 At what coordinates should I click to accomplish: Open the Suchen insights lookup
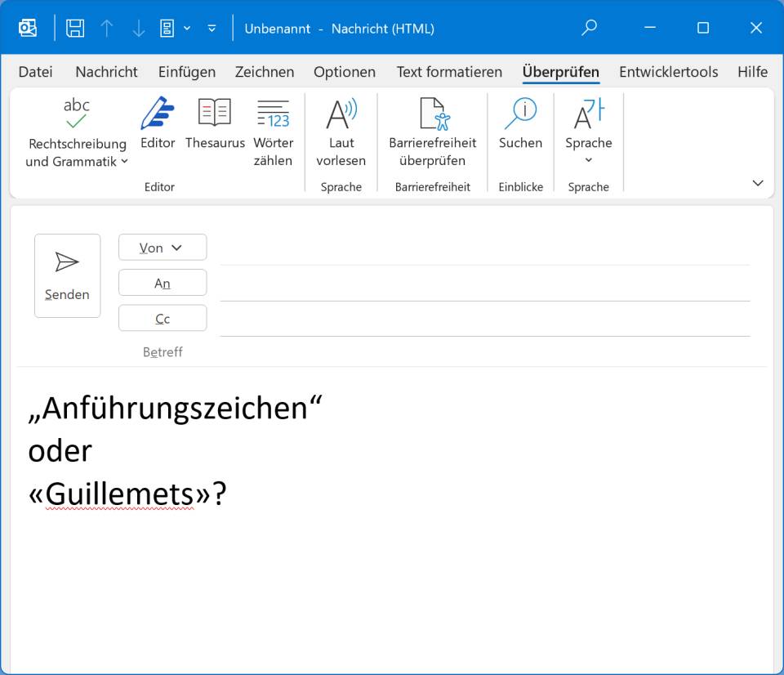coord(520,123)
